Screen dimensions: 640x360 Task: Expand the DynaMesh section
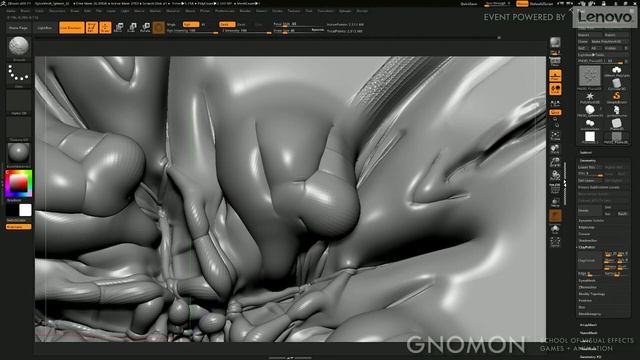pos(587,280)
